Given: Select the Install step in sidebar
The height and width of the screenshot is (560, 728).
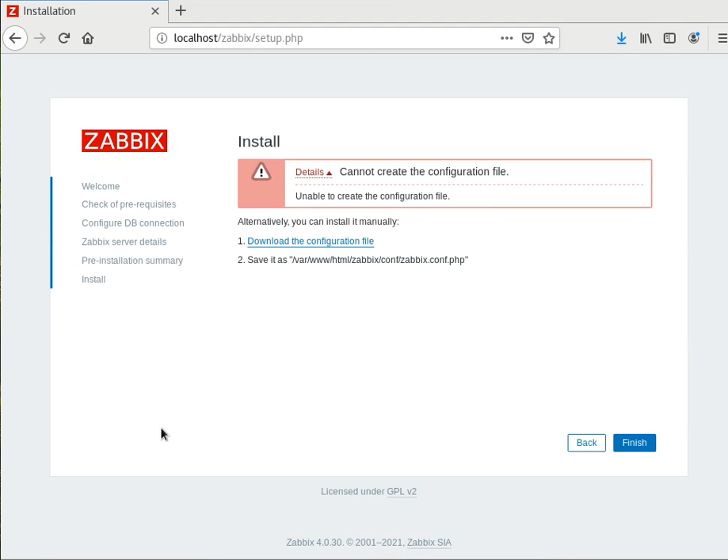Looking at the screenshot, I should (x=93, y=279).
